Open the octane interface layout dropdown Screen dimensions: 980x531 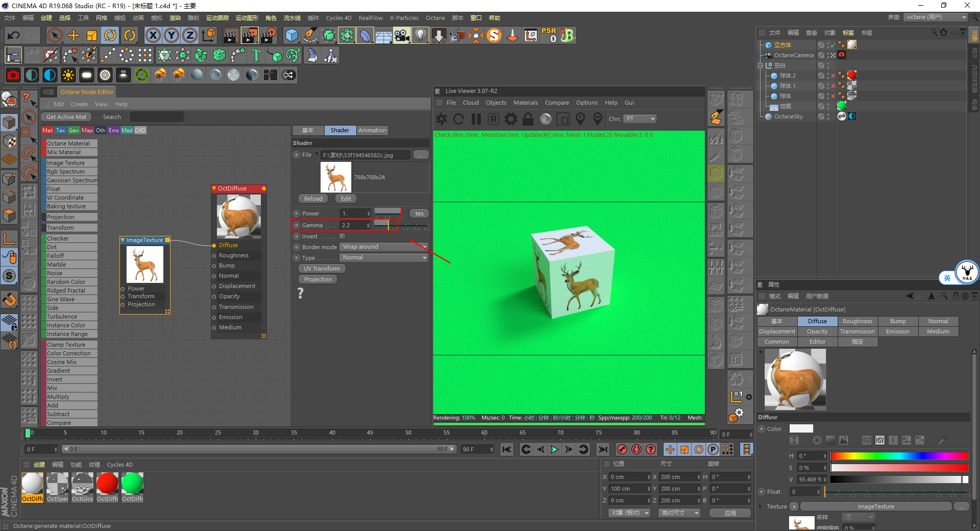936,17
